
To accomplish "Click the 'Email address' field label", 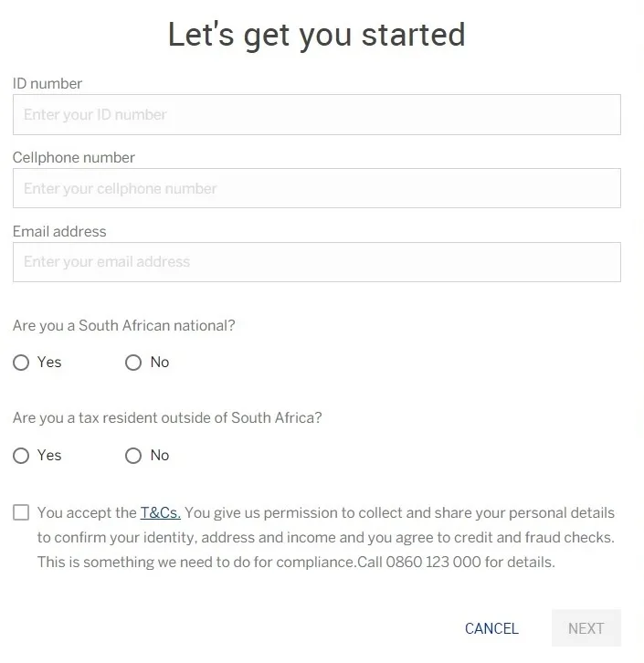I will click(59, 231).
